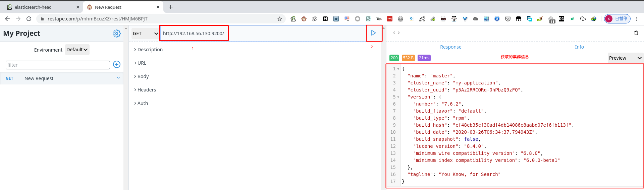Viewport: 644px width, 190px height.
Task: Click the 01 binary extension icon
Action: 561,19
